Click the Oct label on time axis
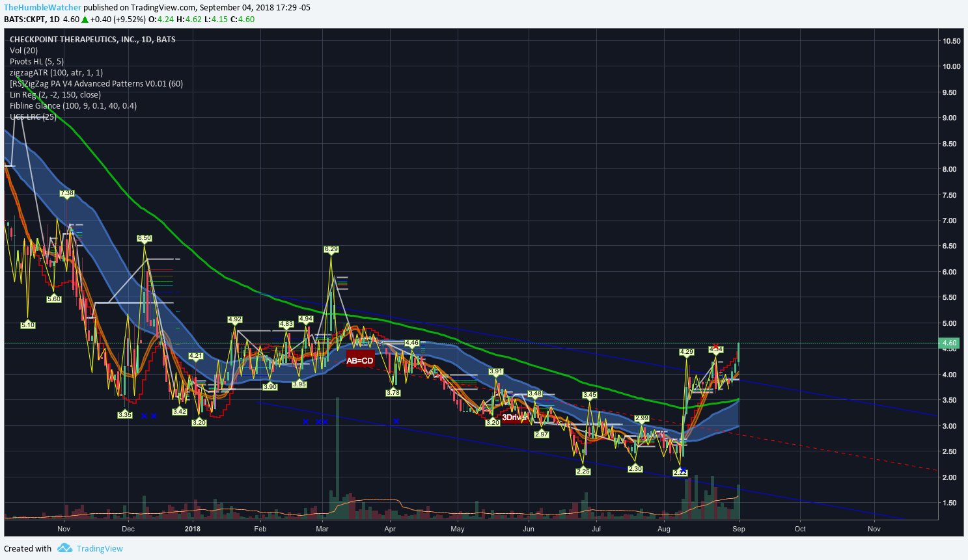 pos(800,529)
